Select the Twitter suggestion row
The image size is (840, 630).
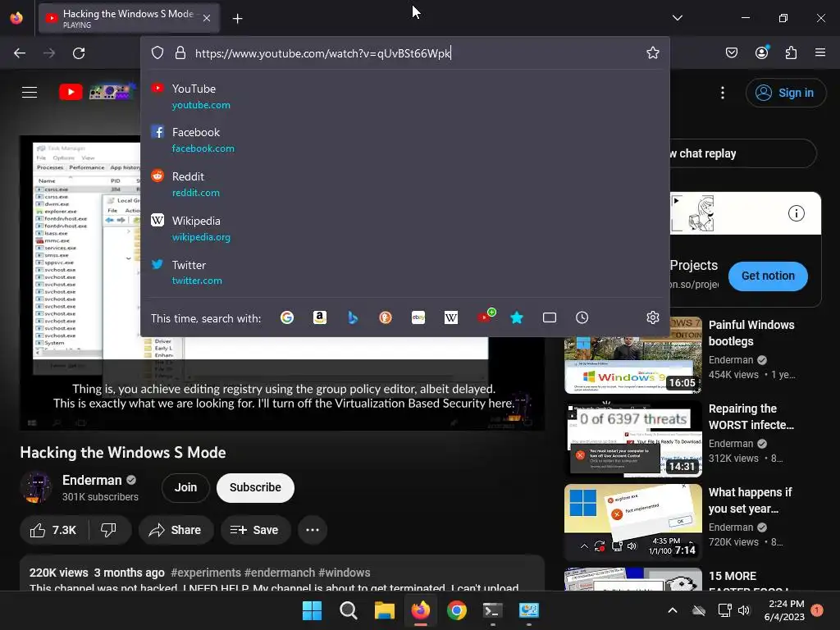pos(405,272)
